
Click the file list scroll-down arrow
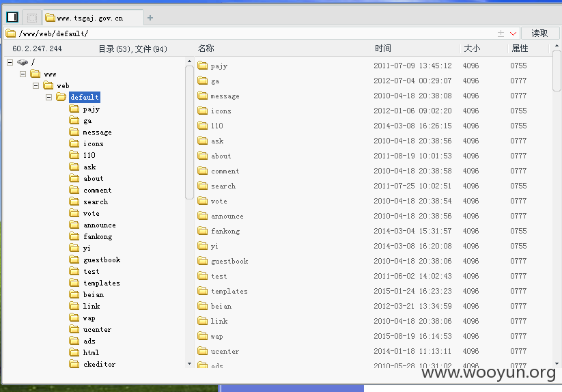[x=557, y=363]
